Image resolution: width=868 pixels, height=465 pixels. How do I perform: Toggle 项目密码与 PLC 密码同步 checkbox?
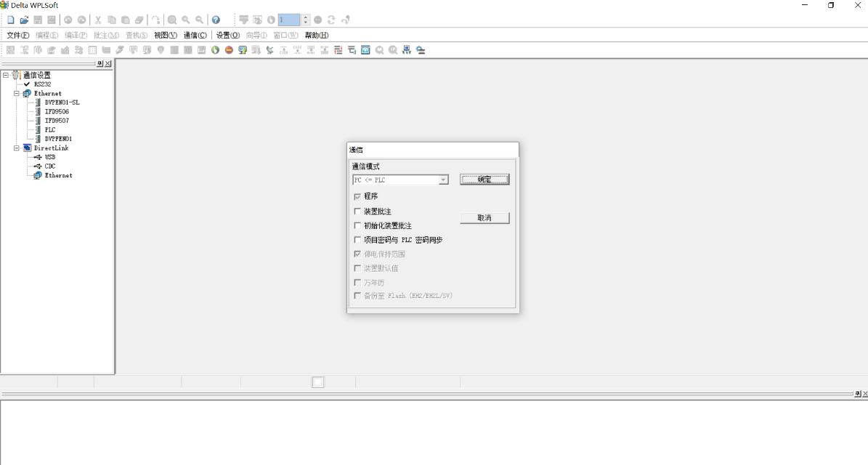point(357,240)
